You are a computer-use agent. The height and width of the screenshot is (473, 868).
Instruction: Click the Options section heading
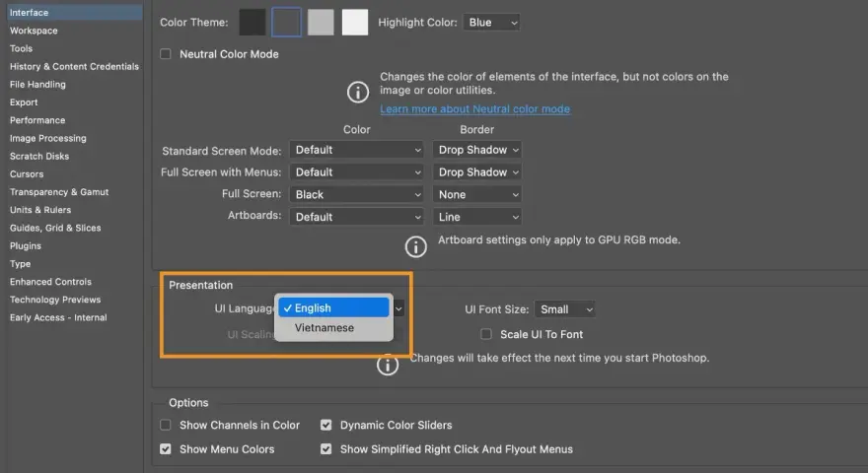tap(188, 403)
